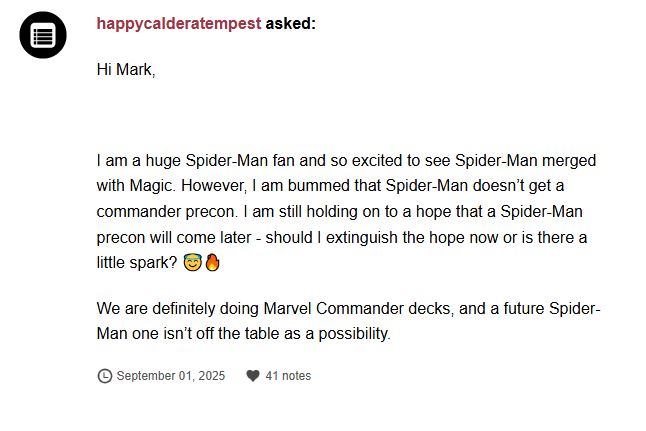
Task: Click the "Hi Mark," greeting text
Action: 126,69
